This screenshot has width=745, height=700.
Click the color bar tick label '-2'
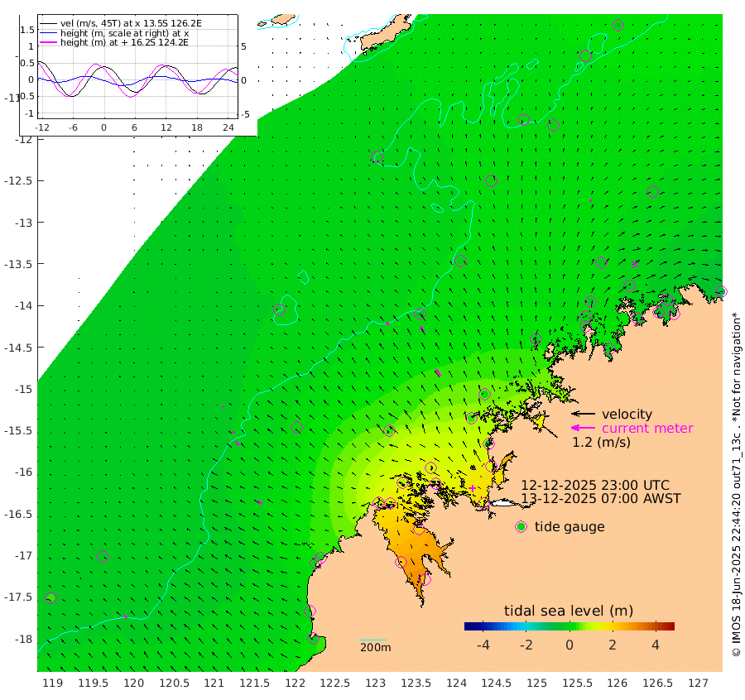(x=526, y=645)
